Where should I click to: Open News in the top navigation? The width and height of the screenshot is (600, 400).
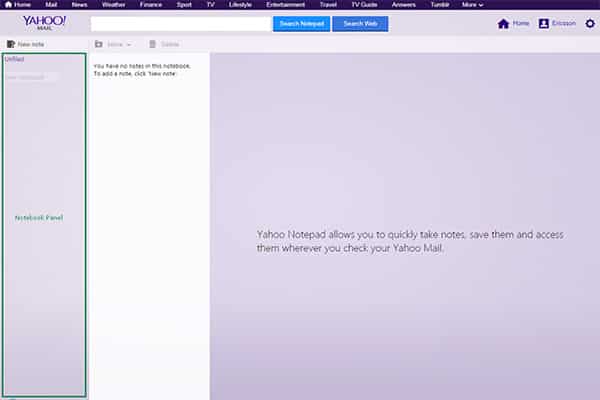(x=80, y=5)
